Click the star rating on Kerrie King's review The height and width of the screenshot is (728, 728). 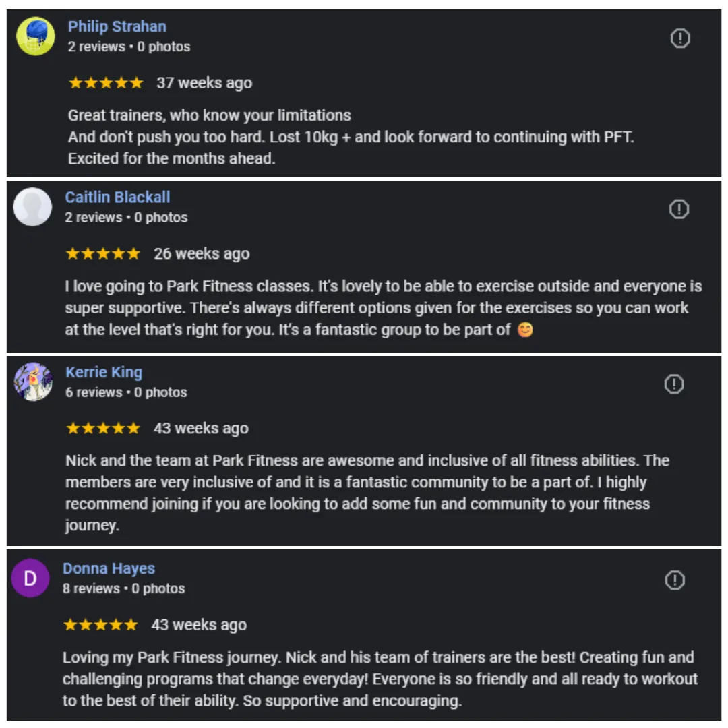tap(103, 429)
